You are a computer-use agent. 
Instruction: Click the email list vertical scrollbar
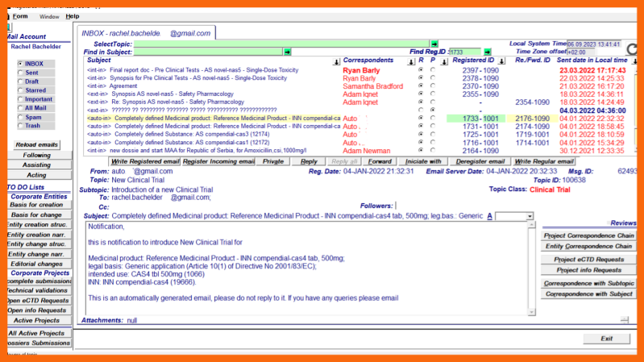click(637, 105)
